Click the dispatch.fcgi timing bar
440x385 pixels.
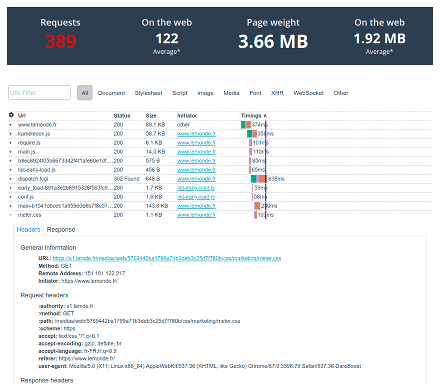(x=259, y=179)
